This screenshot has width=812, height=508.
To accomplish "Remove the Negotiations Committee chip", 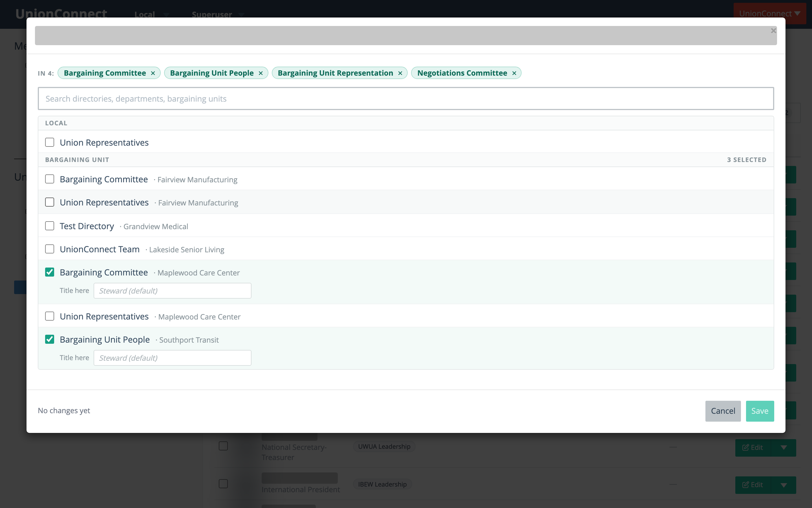I will pos(514,73).
